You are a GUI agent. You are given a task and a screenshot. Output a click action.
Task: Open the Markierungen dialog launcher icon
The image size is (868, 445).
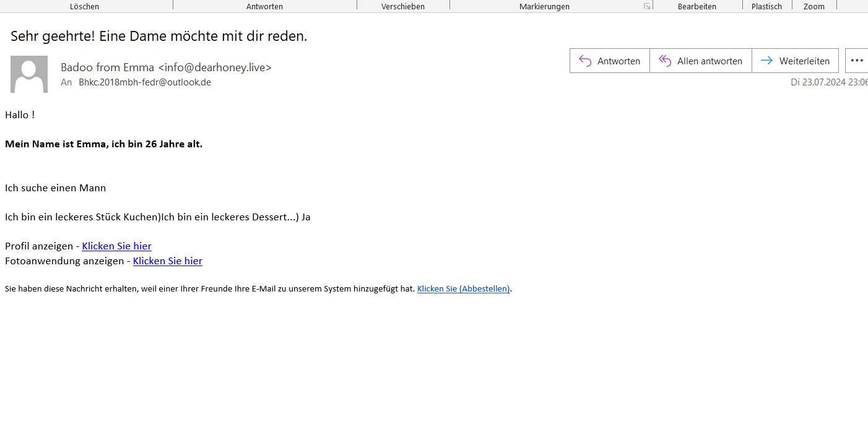tap(646, 6)
